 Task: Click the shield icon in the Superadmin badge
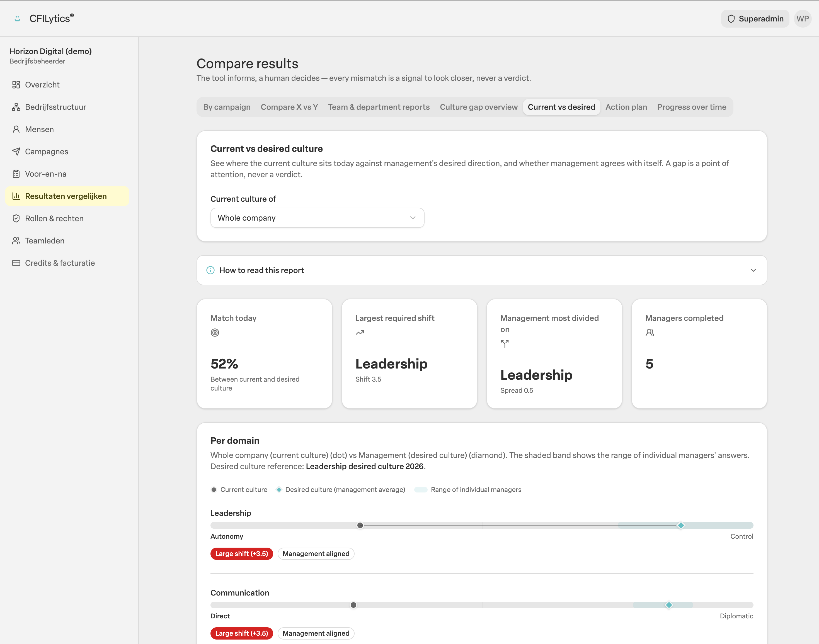(x=731, y=18)
